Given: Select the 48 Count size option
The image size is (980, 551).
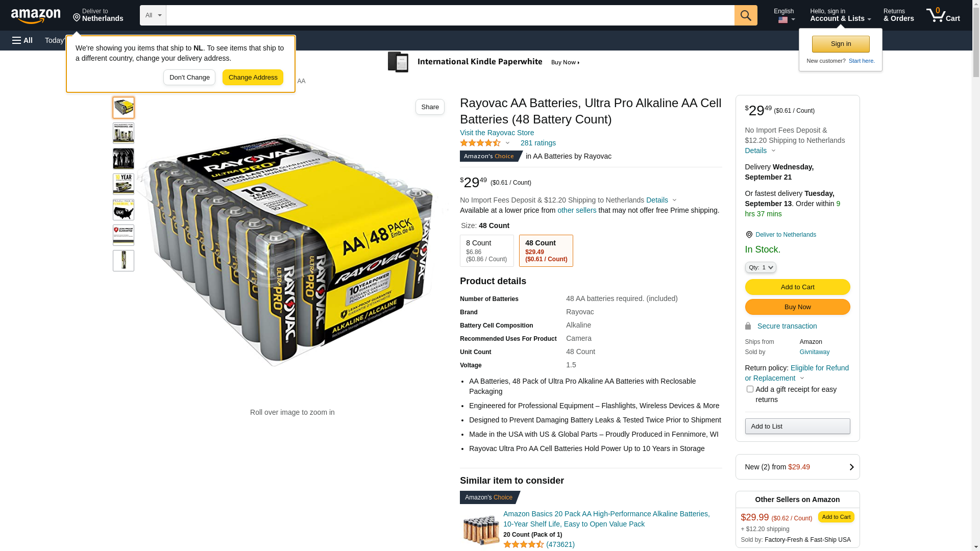Looking at the screenshot, I should click(546, 251).
